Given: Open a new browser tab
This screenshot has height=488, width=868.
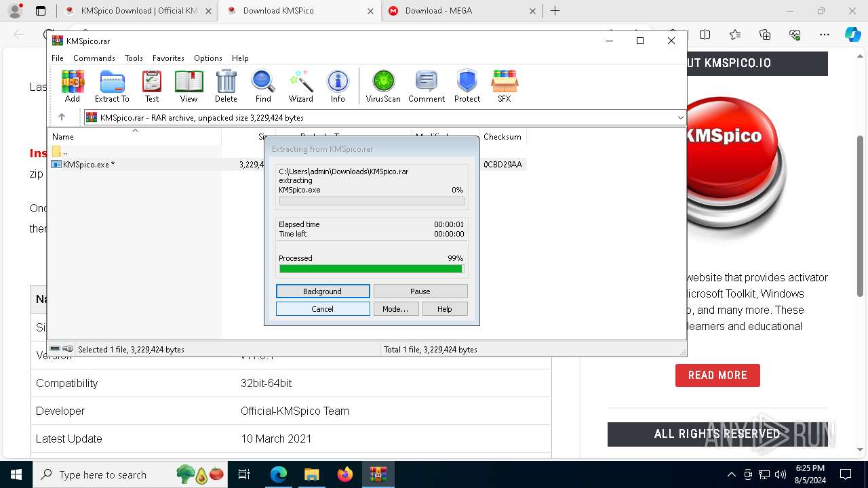Looking at the screenshot, I should pos(555,11).
